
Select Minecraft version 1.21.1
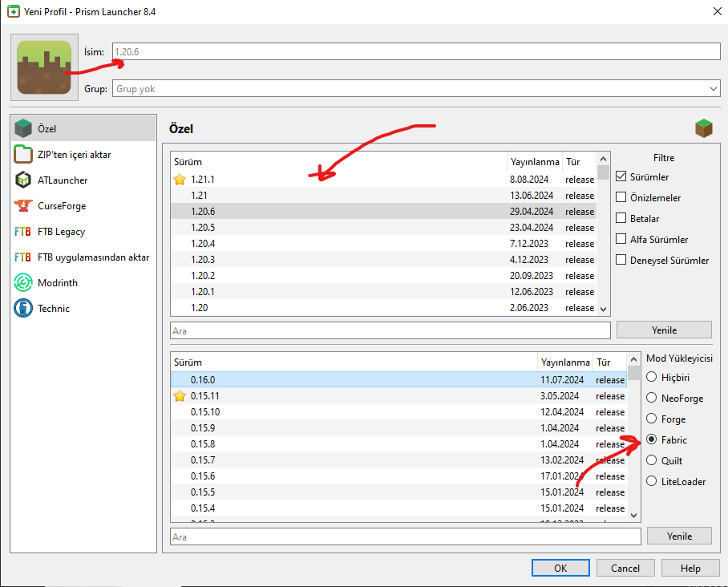(x=384, y=180)
